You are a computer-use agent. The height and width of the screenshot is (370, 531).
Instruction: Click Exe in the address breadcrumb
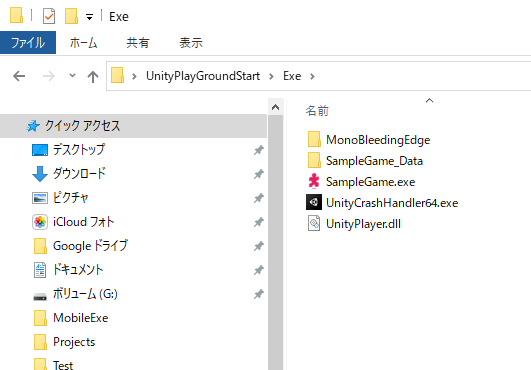(292, 76)
